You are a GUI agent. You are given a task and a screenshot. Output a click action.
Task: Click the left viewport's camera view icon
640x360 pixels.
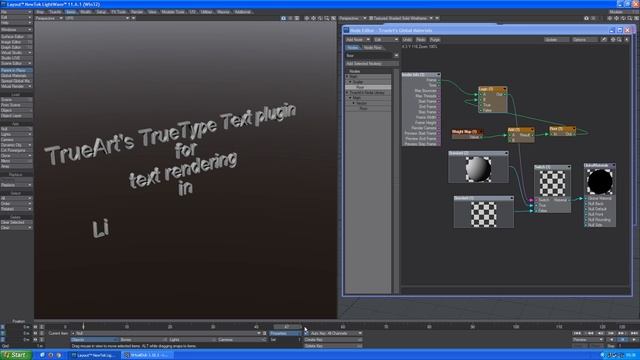coord(283,18)
